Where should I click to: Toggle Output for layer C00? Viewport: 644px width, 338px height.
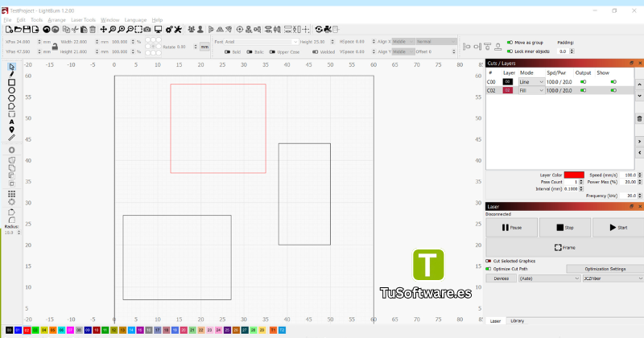[x=583, y=82]
